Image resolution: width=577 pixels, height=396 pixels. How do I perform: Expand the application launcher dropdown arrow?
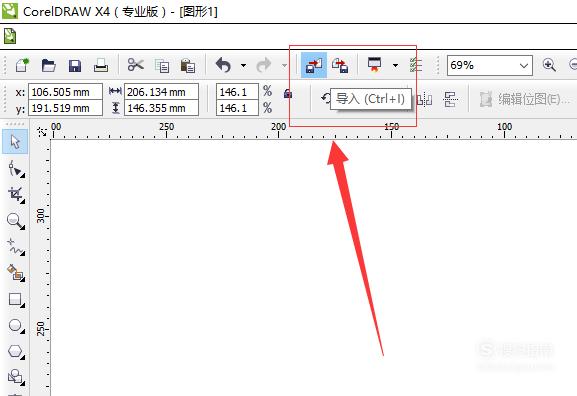(x=395, y=66)
